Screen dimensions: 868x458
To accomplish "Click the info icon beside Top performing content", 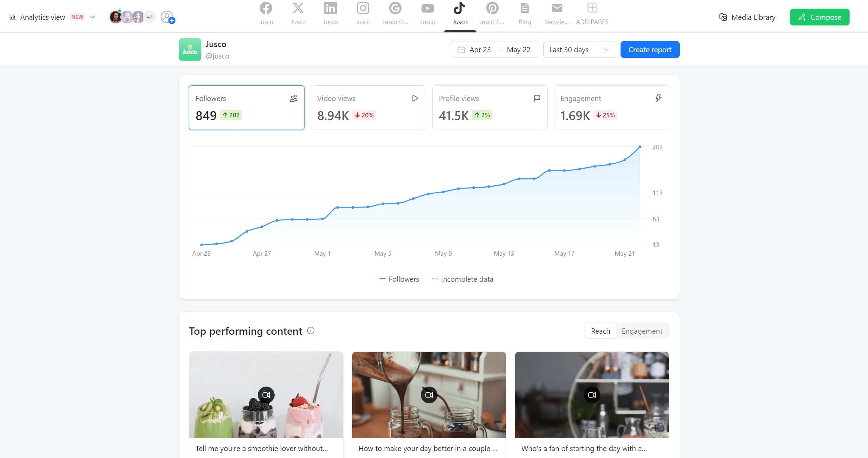I will [311, 331].
